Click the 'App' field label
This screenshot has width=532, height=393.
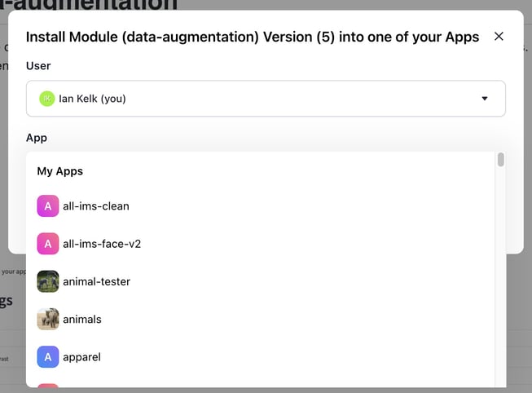(37, 139)
